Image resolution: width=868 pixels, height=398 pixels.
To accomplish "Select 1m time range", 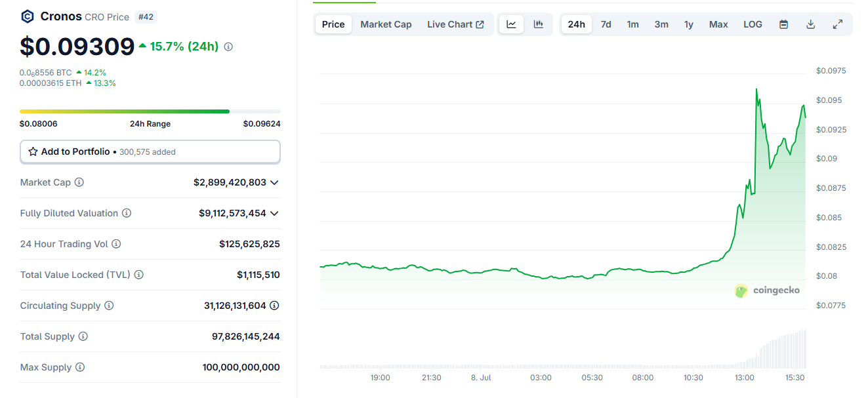I will 632,24.
